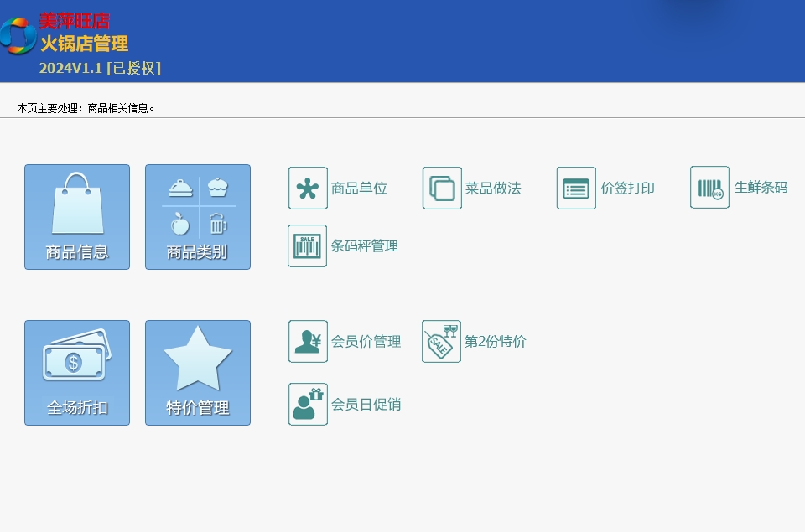
Task: Click the price tag printing icon
Action: [576, 188]
